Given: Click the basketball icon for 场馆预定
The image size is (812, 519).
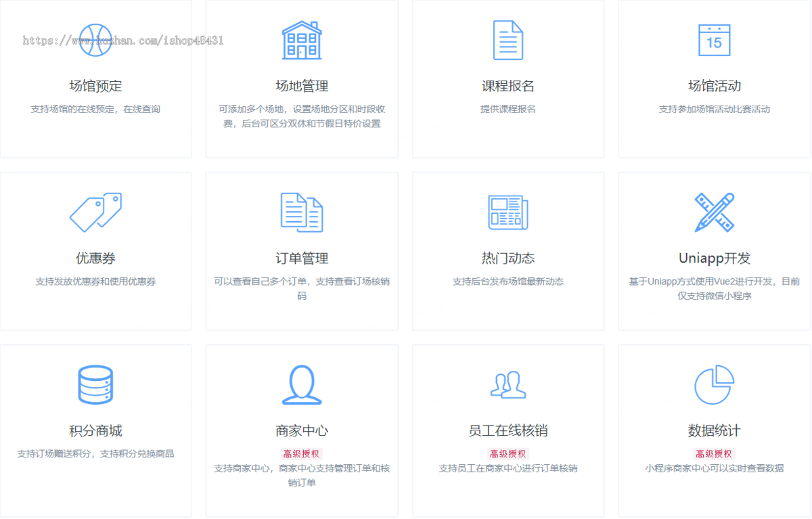Looking at the screenshot, I should coord(95,40).
